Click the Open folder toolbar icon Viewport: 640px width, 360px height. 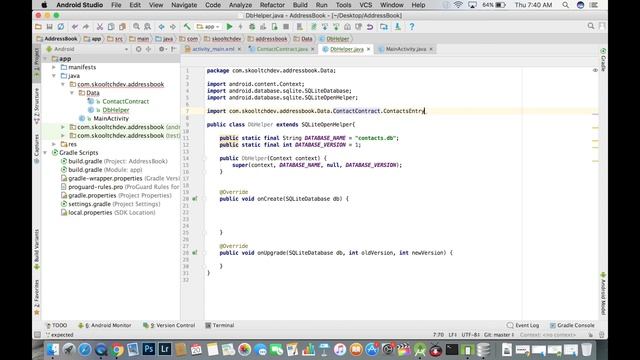click(38, 27)
